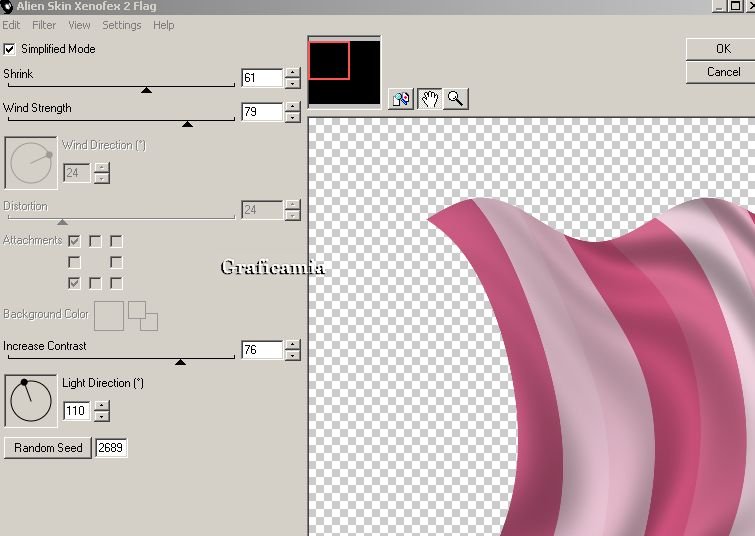Click the Light Direction dial

click(x=31, y=401)
